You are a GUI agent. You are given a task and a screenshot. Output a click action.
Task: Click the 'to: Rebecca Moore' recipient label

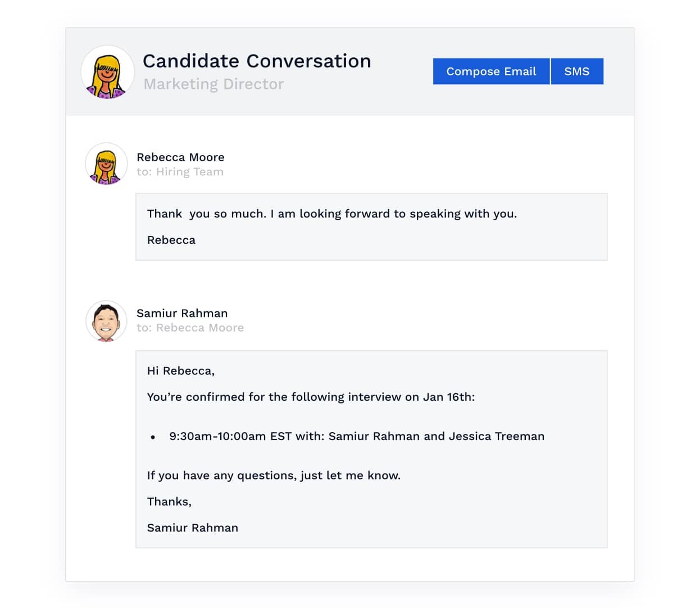tap(191, 328)
